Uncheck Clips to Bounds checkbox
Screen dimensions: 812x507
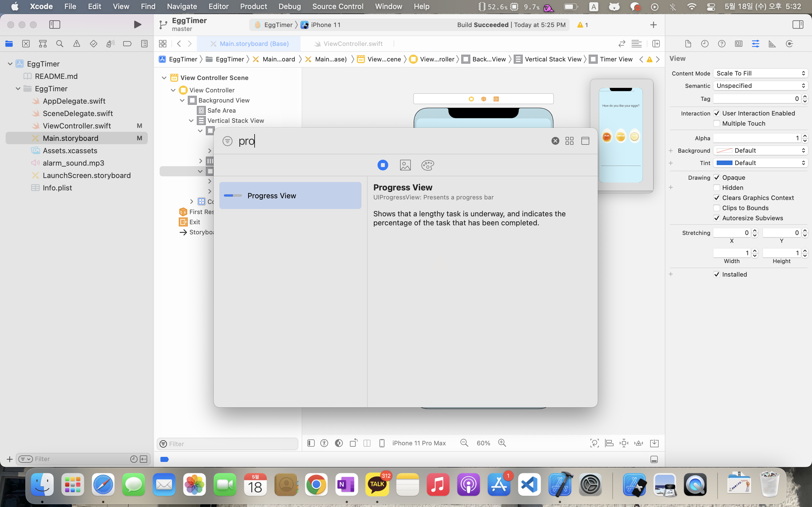point(717,208)
